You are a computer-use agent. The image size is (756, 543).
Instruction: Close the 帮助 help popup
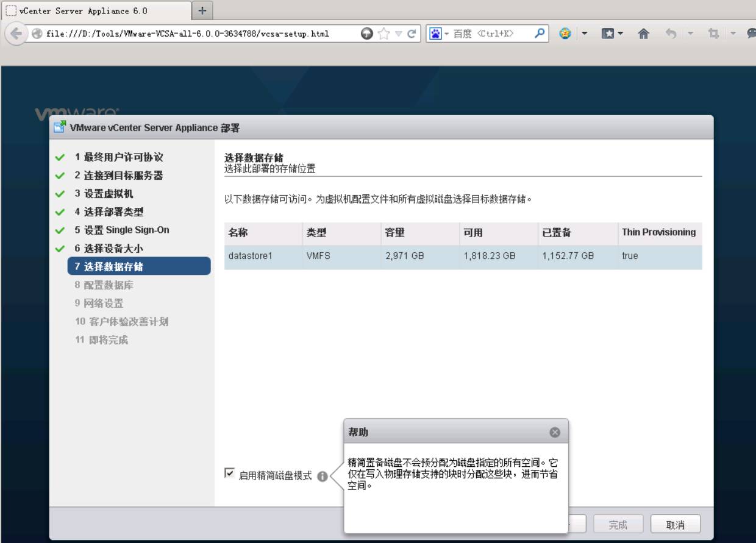click(x=555, y=432)
